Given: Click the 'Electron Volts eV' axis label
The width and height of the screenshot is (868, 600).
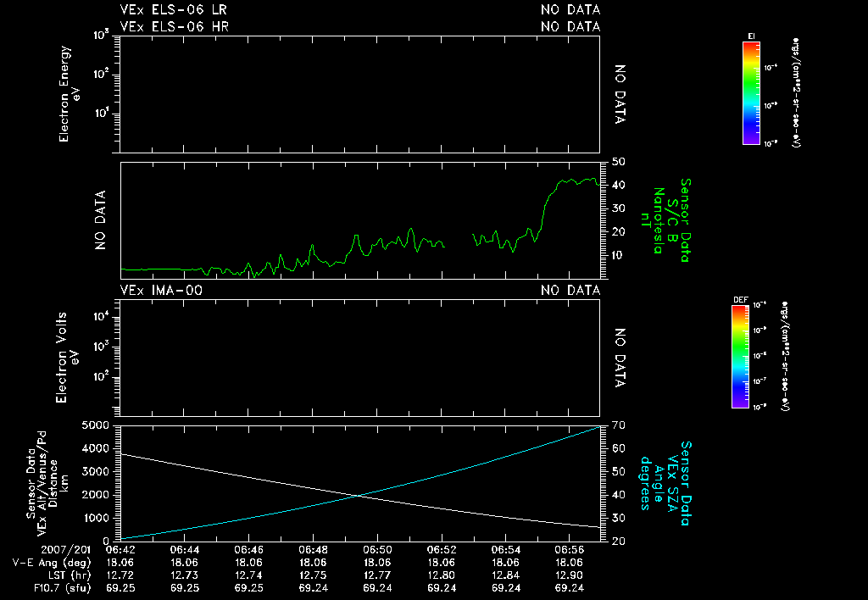Looking at the screenshot, I should tap(68, 358).
